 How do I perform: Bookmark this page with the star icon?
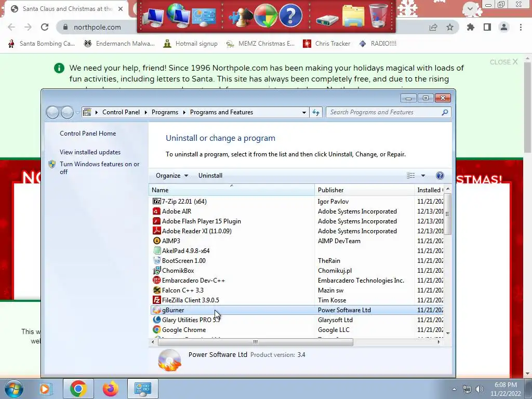click(x=450, y=27)
